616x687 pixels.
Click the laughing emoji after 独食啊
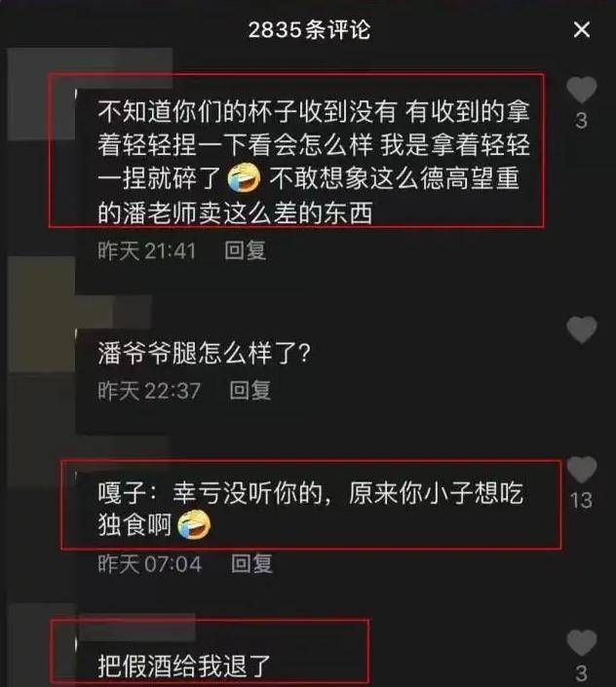[194, 525]
